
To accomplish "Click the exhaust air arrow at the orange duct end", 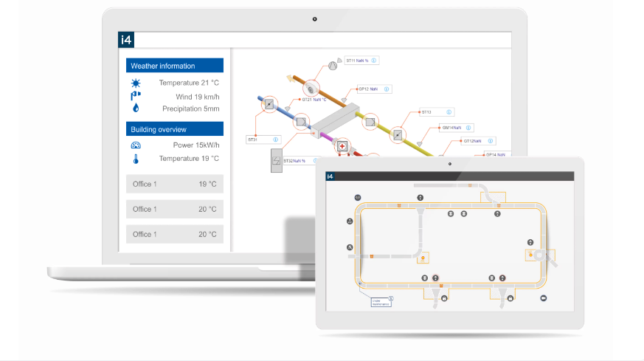I will coord(291,78).
